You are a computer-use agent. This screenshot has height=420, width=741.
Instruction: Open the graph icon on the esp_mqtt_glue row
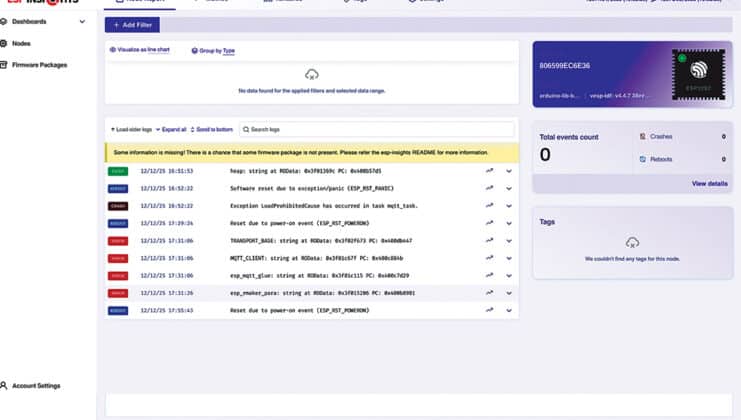(490, 275)
